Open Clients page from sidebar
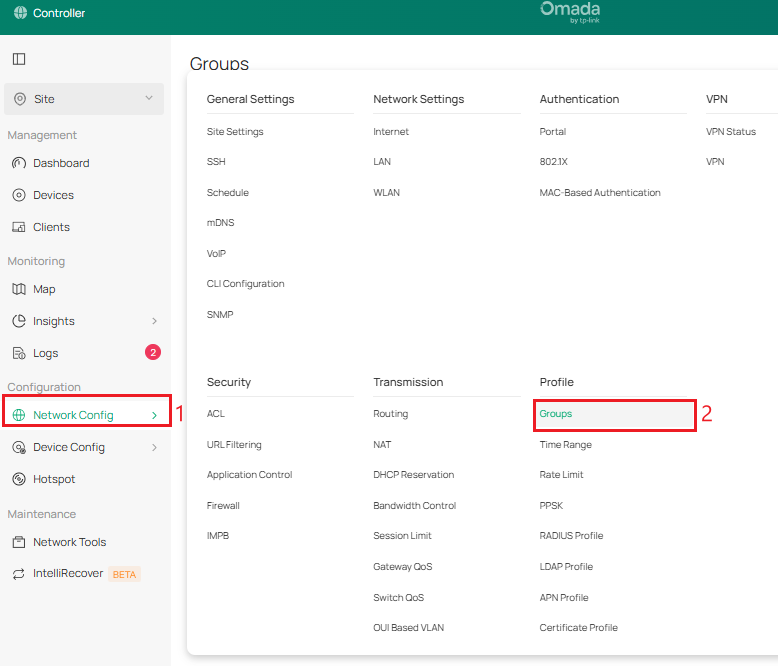Image resolution: width=778 pixels, height=666 pixels. coord(51,227)
